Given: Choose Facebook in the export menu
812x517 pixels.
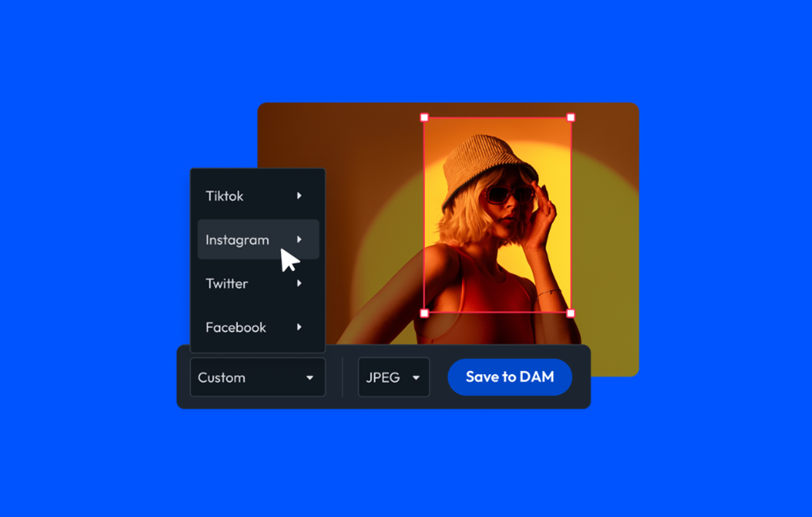Looking at the screenshot, I should pyautogui.click(x=235, y=327).
